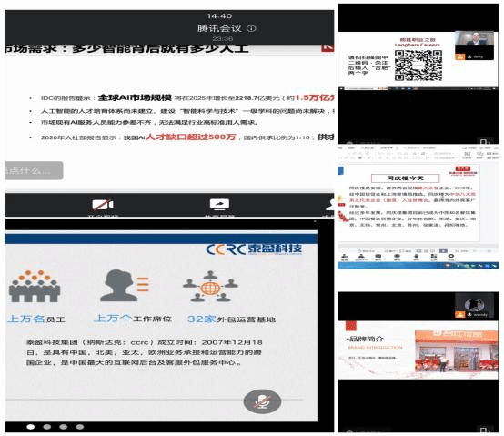Select the first white page indicator dot
504x436 pixels.
coord(31,427)
